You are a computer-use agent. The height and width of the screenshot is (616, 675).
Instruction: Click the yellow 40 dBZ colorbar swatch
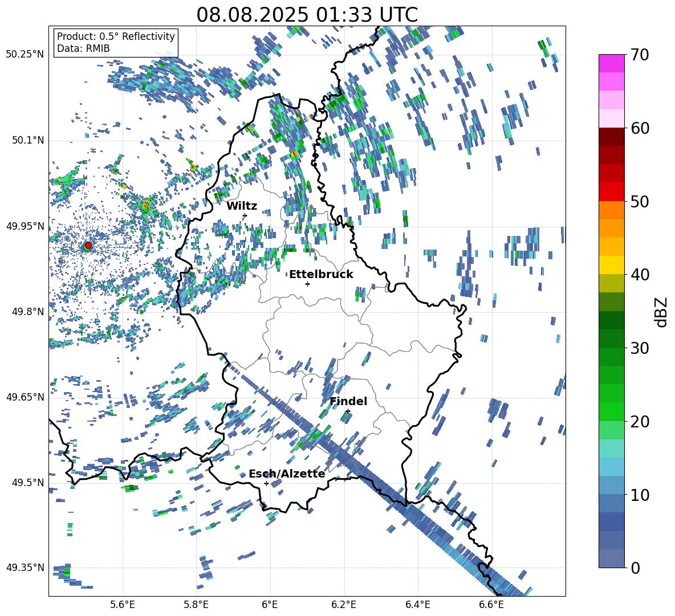point(611,265)
